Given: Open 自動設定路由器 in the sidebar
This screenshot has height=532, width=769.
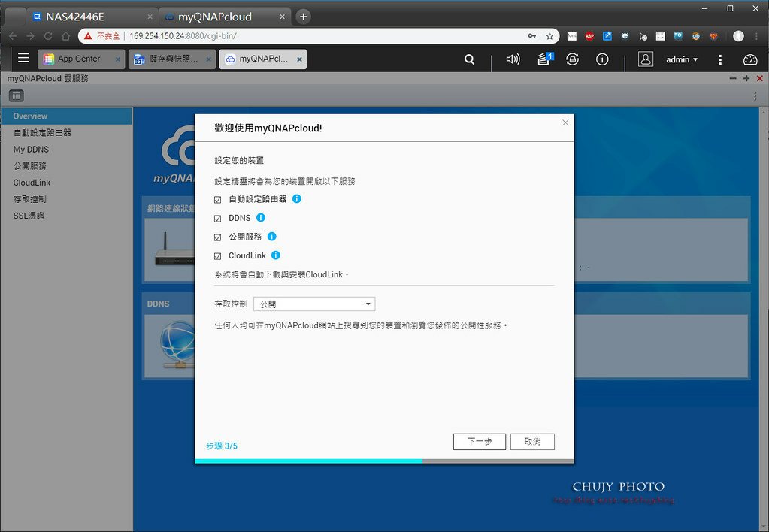Looking at the screenshot, I should point(66,132).
